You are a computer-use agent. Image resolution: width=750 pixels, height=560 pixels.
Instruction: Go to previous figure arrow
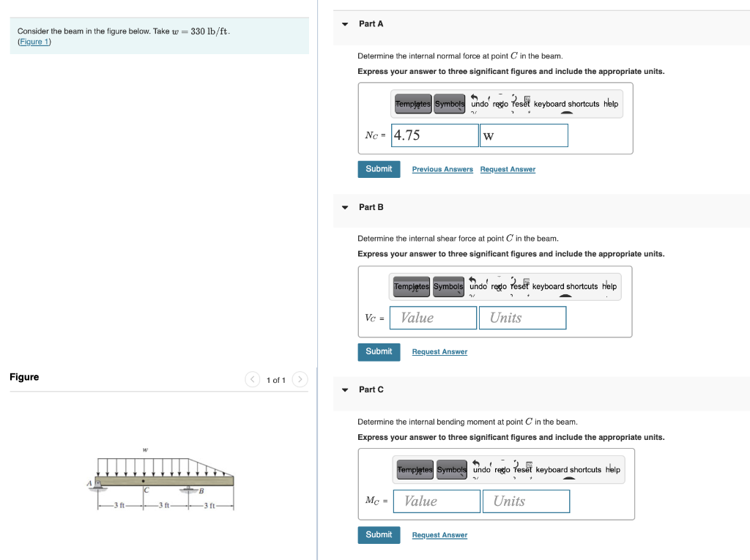[x=253, y=379]
